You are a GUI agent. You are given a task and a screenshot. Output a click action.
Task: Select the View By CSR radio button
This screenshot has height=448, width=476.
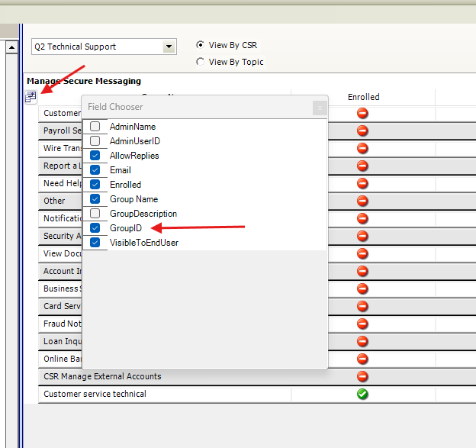pos(200,45)
